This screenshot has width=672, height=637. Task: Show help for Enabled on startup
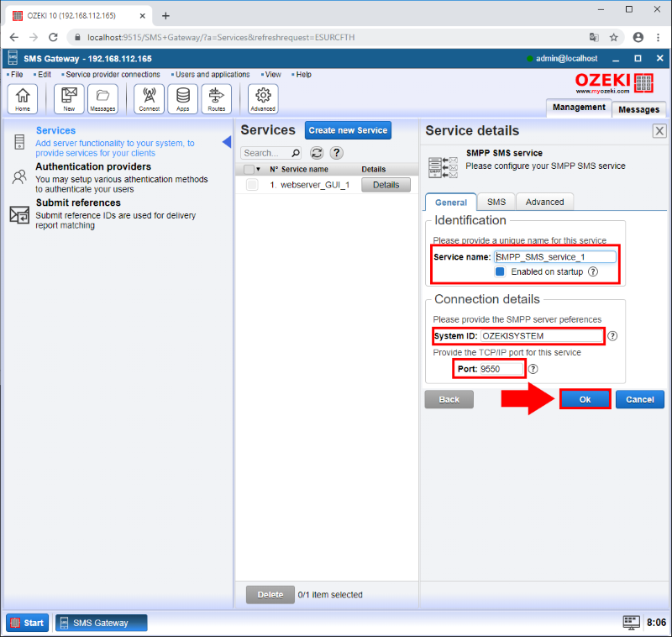coord(593,271)
